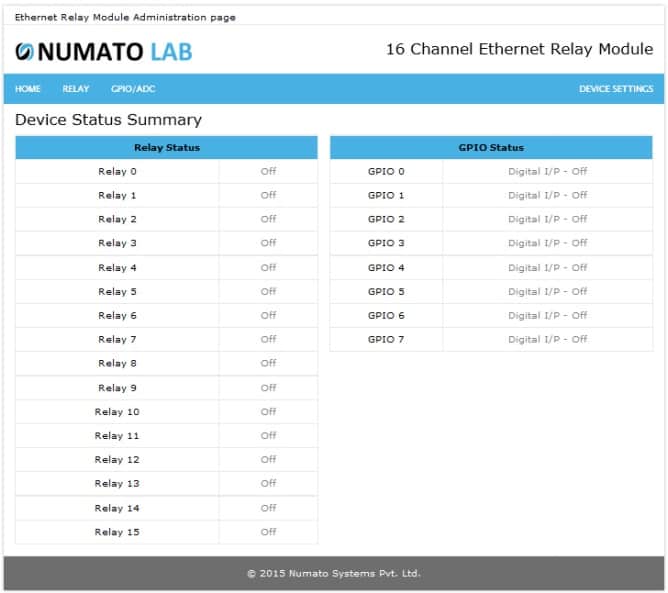Image resolution: width=668 pixels, height=593 pixels.
Task: Click the Numato Systems copyright footer
Action: click(334, 573)
